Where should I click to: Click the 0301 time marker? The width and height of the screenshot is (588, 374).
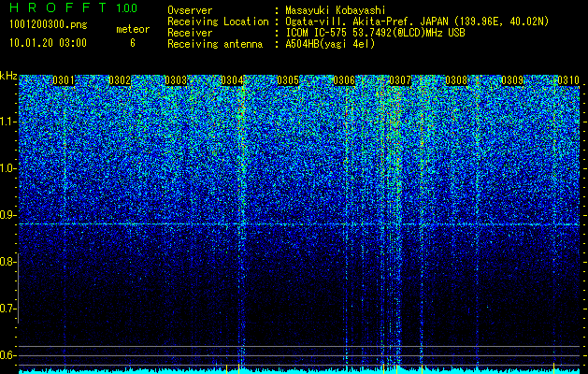click(x=64, y=80)
